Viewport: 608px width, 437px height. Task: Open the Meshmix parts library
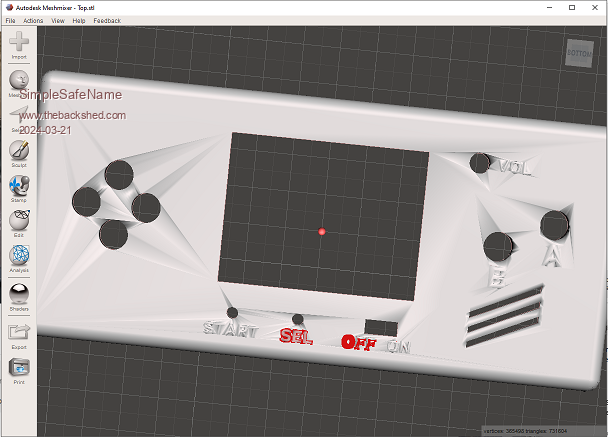tap(19, 81)
